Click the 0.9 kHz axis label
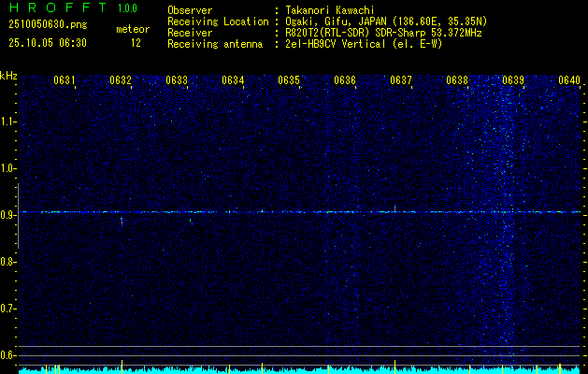 pos(8,215)
